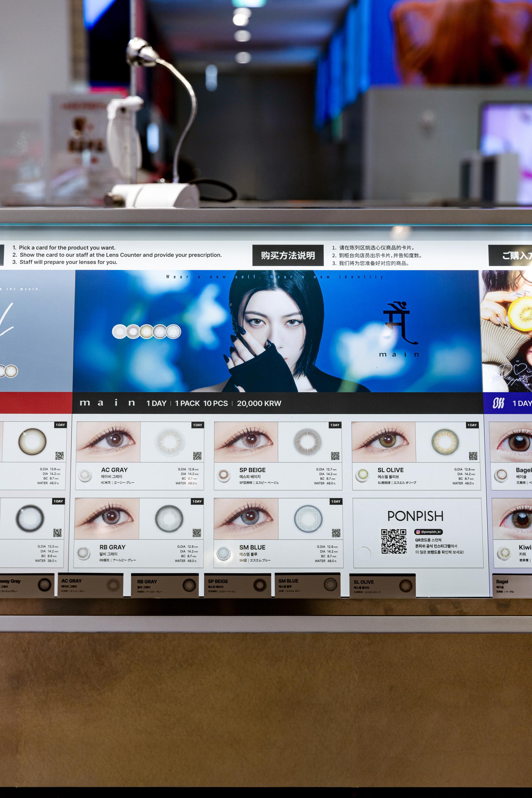Click the PONPISH logo text

coord(415,516)
